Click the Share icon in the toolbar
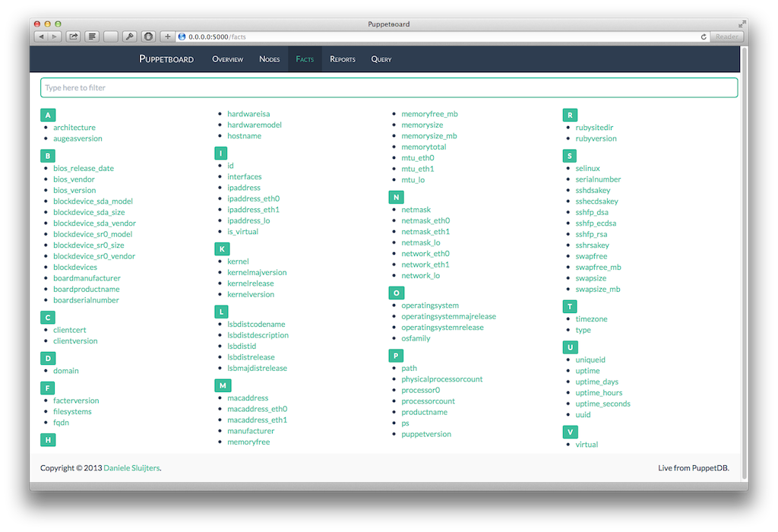This screenshot has width=778, height=532. coord(74,36)
